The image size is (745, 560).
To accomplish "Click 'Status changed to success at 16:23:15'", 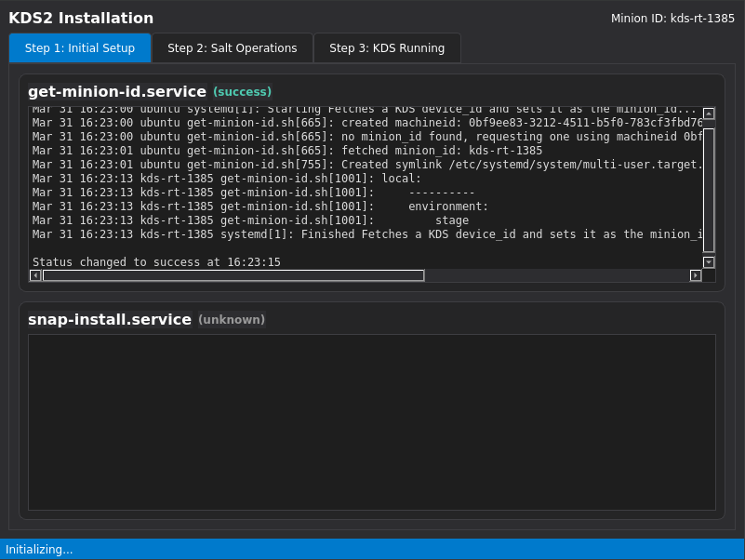I will tap(156, 262).
